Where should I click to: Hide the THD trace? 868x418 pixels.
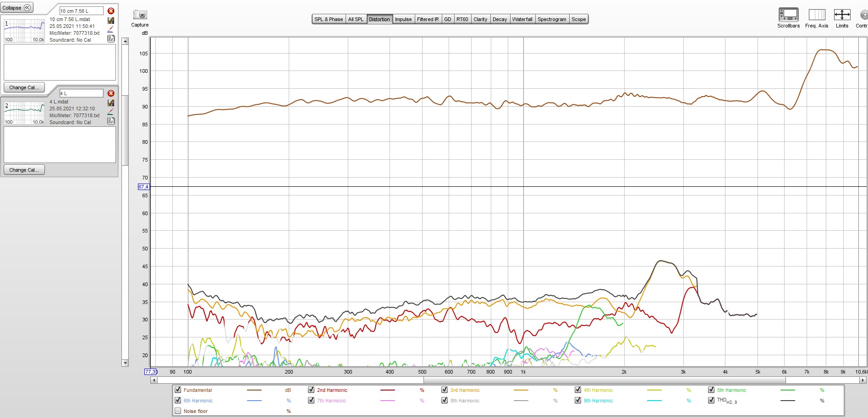click(x=711, y=400)
